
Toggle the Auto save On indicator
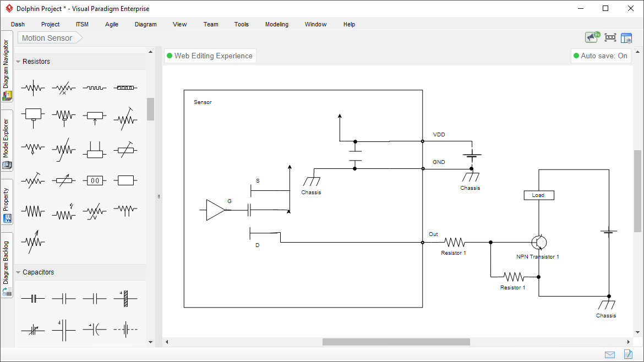tap(601, 56)
